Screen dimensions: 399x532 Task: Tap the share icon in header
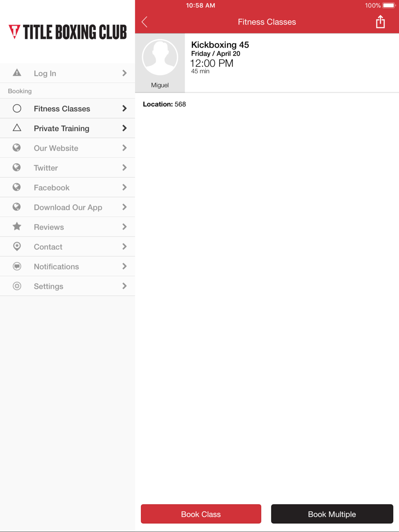(x=380, y=22)
